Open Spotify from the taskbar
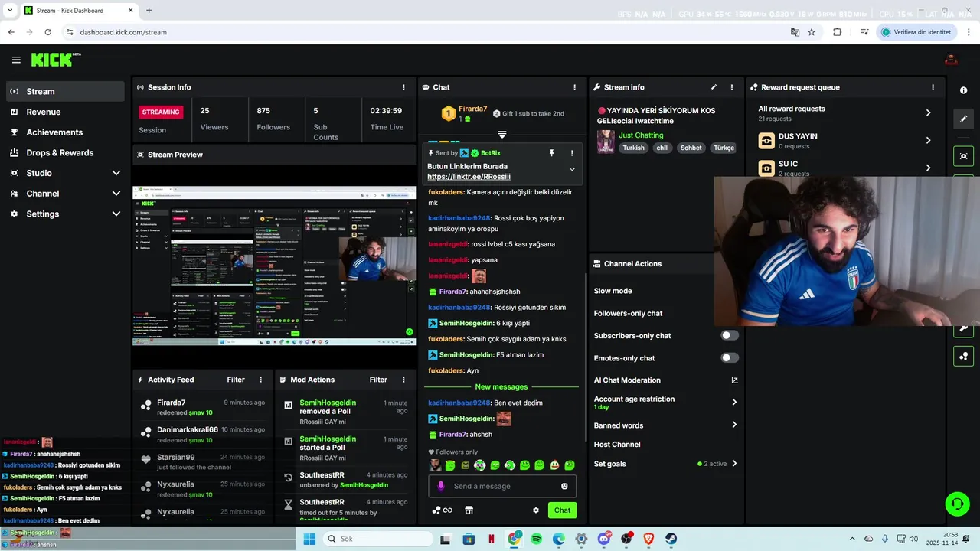The height and width of the screenshot is (551, 980). click(x=537, y=539)
